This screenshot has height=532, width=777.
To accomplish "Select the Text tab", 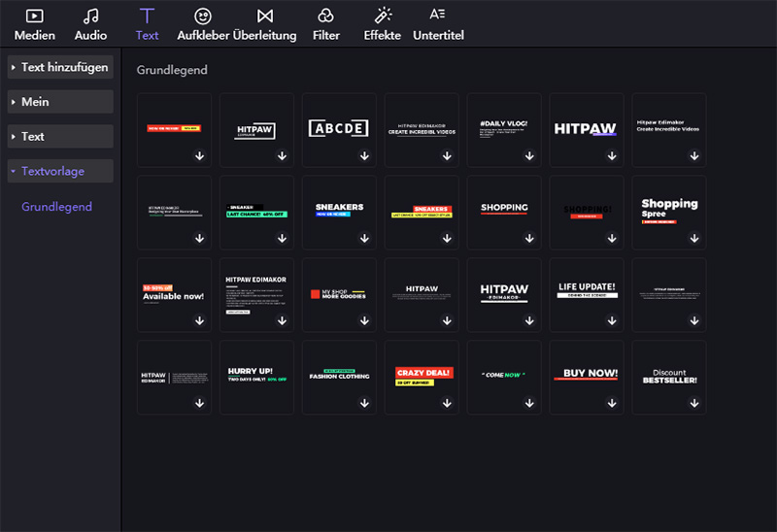I will (147, 24).
